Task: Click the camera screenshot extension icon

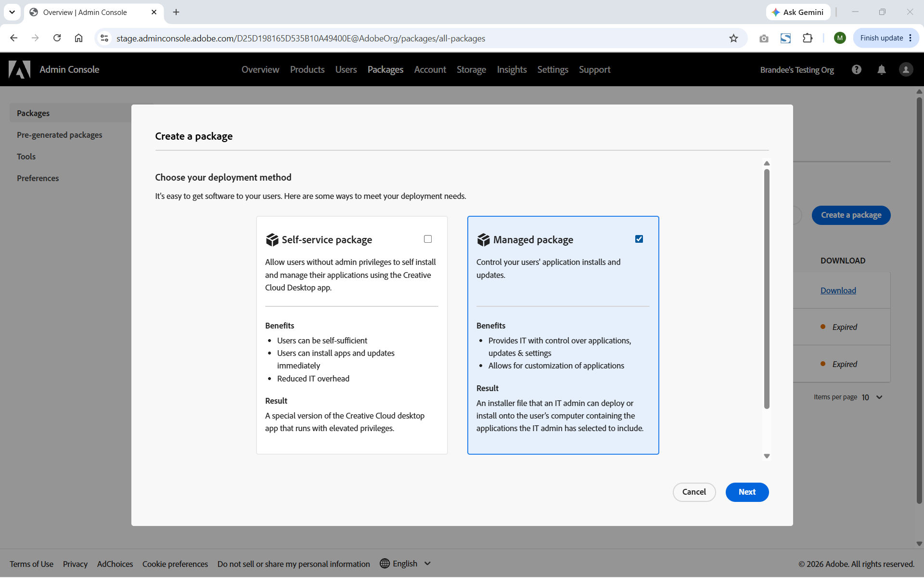Action: 764,39
